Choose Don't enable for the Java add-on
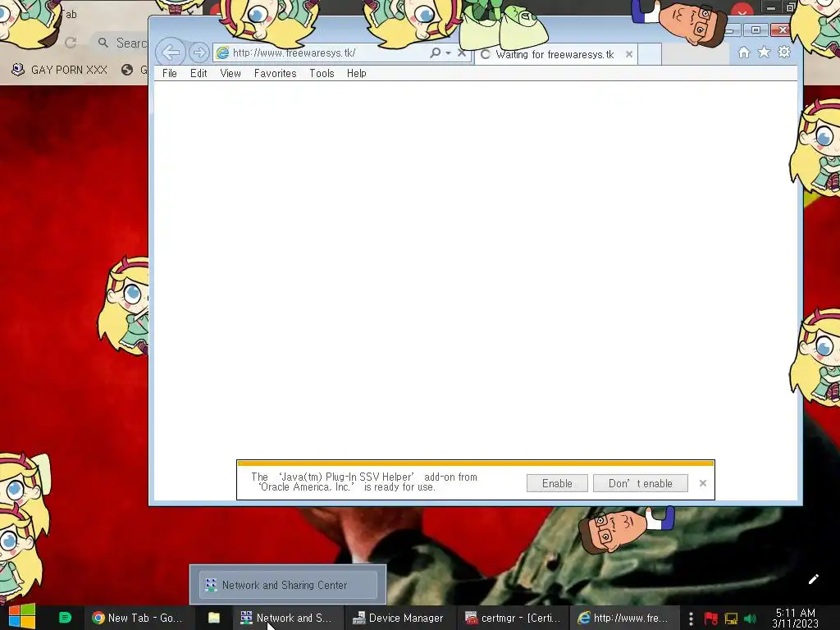This screenshot has width=840, height=630. [x=640, y=483]
